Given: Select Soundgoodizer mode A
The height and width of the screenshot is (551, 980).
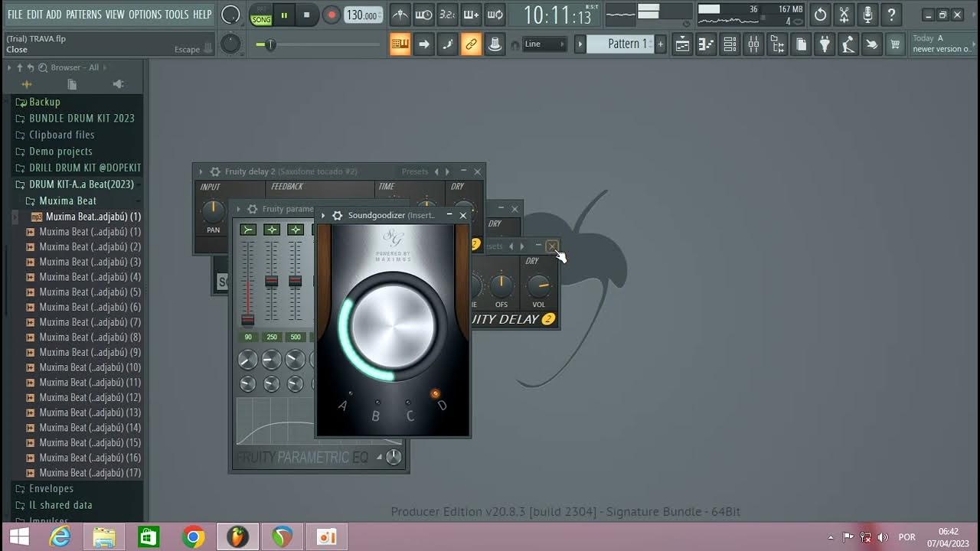Looking at the screenshot, I should 343,406.
